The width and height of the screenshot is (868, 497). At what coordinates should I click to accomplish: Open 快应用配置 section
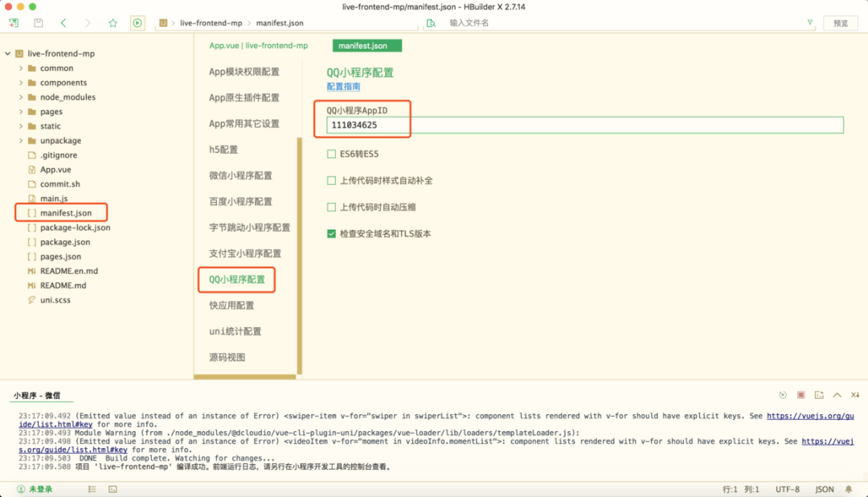tap(231, 306)
